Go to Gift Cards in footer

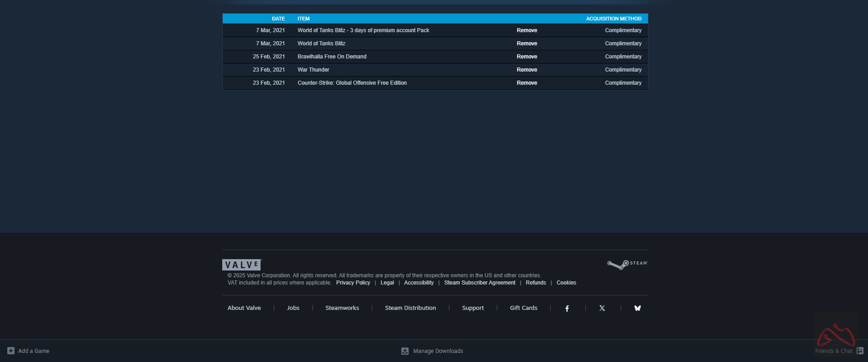(523, 308)
